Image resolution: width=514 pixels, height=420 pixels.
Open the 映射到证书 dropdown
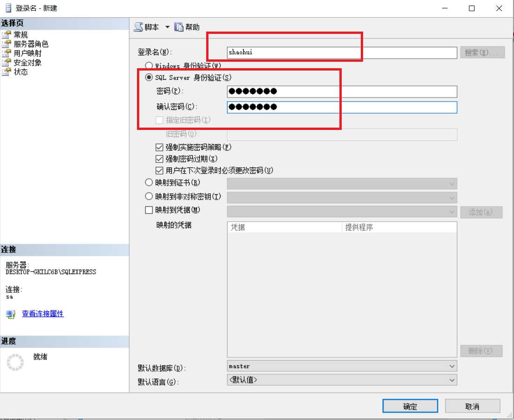(x=342, y=184)
